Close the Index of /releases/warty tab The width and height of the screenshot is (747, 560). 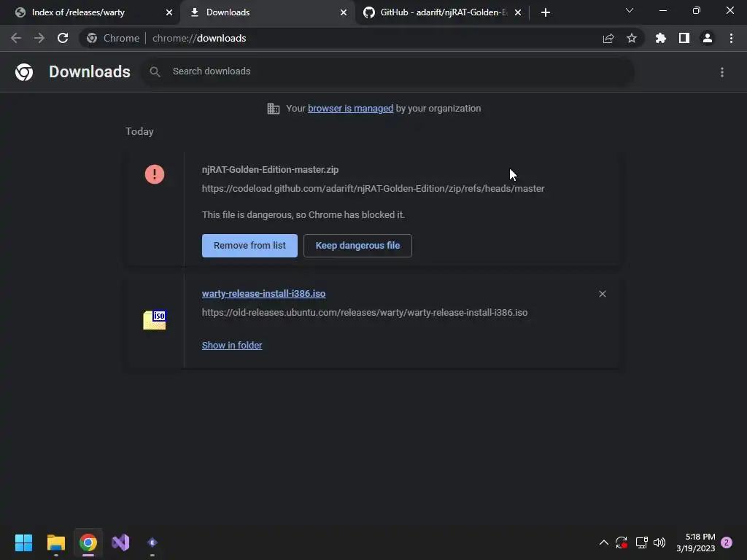(x=169, y=12)
